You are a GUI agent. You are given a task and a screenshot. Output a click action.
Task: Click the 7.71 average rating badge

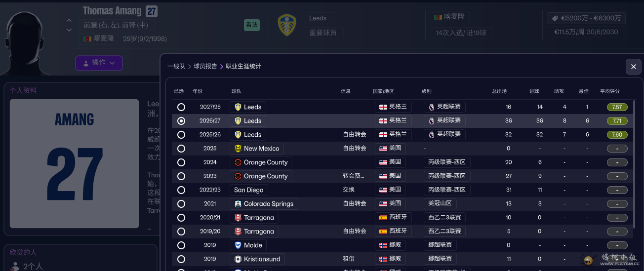(617, 121)
